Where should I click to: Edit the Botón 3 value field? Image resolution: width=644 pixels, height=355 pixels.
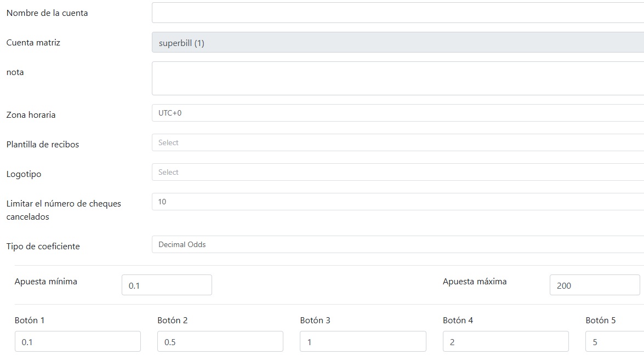click(363, 341)
